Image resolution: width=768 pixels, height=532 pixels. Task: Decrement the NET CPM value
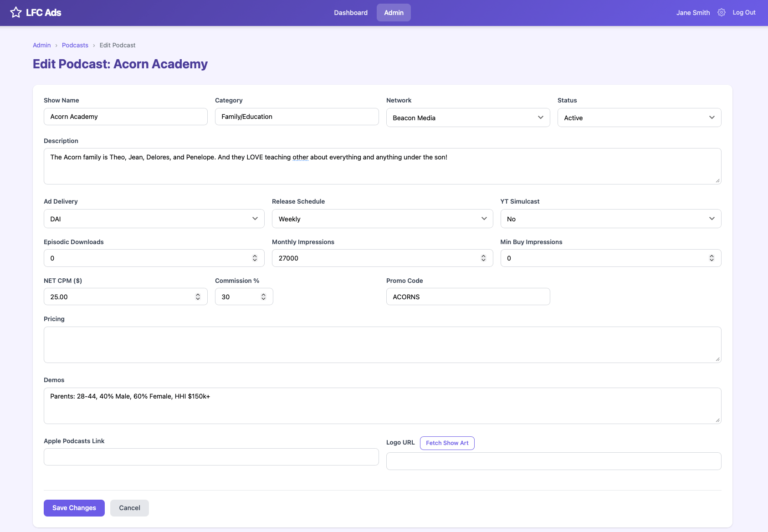point(198,299)
